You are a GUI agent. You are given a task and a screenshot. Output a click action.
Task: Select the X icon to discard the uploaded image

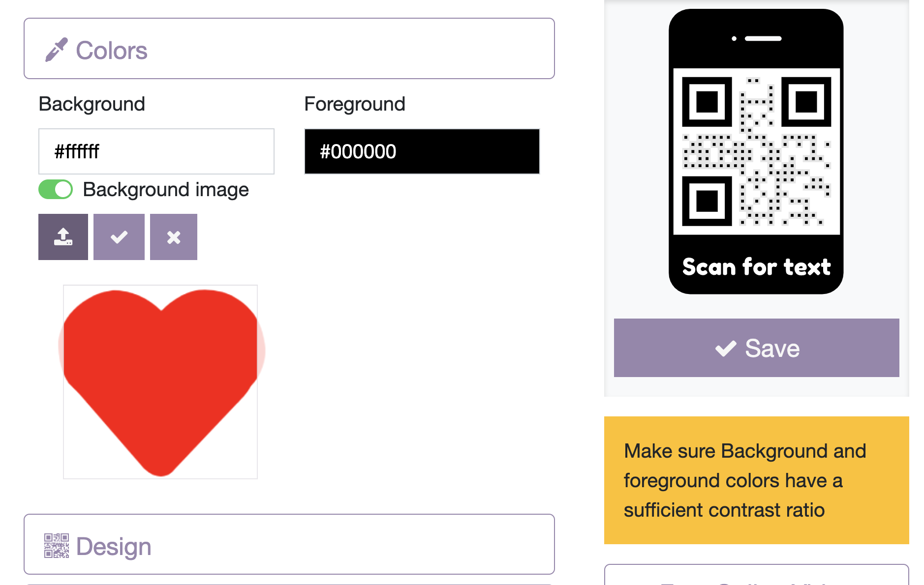click(x=173, y=237)
